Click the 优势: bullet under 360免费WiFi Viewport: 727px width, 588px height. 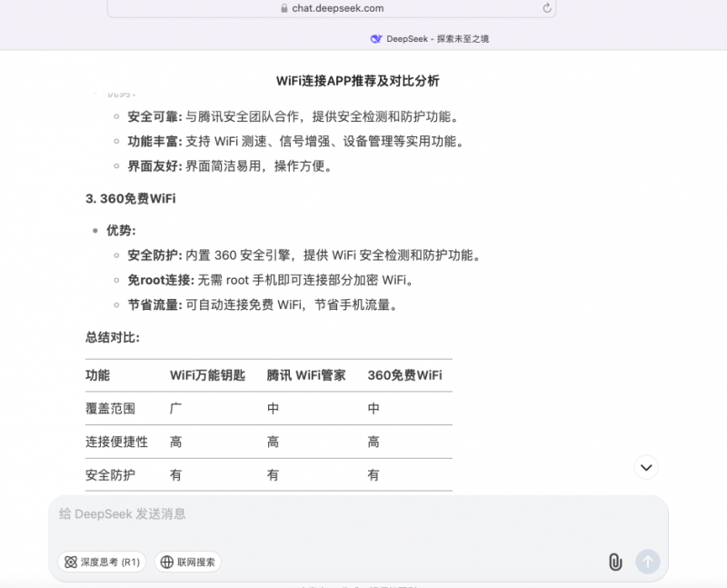(121, 231)
